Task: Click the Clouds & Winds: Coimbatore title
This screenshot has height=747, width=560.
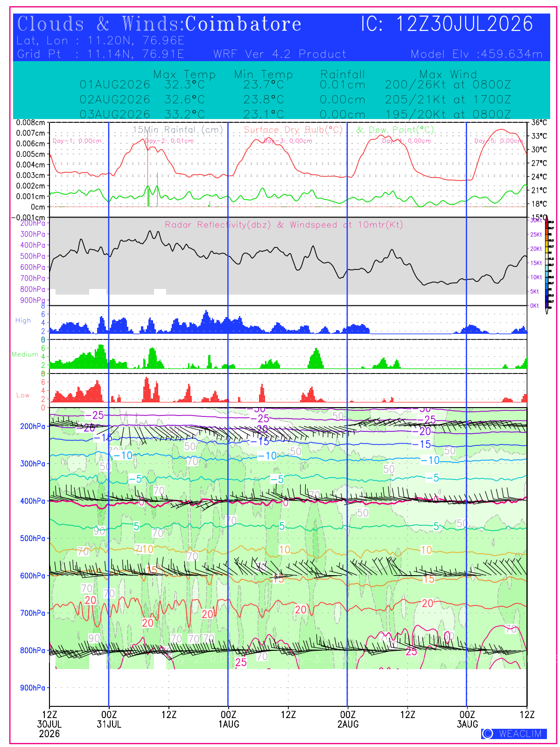Action: 159,24
